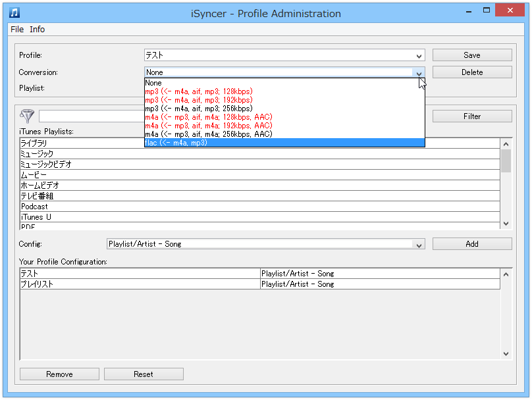Click iTunes Playlists scroll down arrow

click(x=506, y=224)
